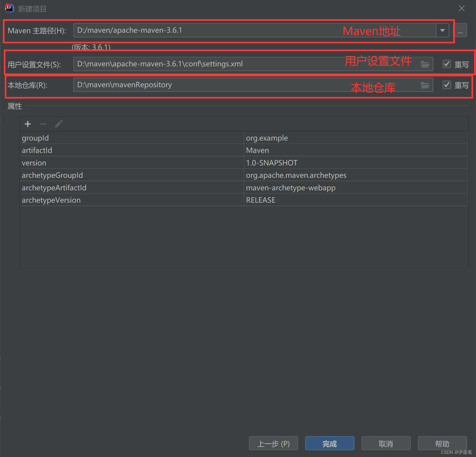
Task: Click the 1.0-SNAPSHOT value cell
Action: 356,163
